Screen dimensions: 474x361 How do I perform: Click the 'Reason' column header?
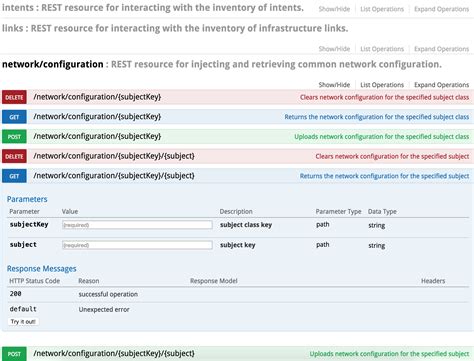[x=89, y=281]
